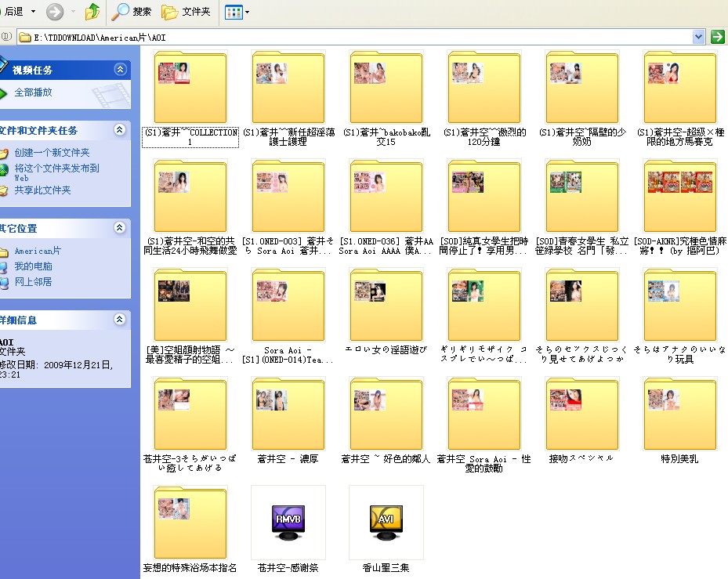
Task: Click the green Go arrow beside address bar
Action: pos(717,37)
